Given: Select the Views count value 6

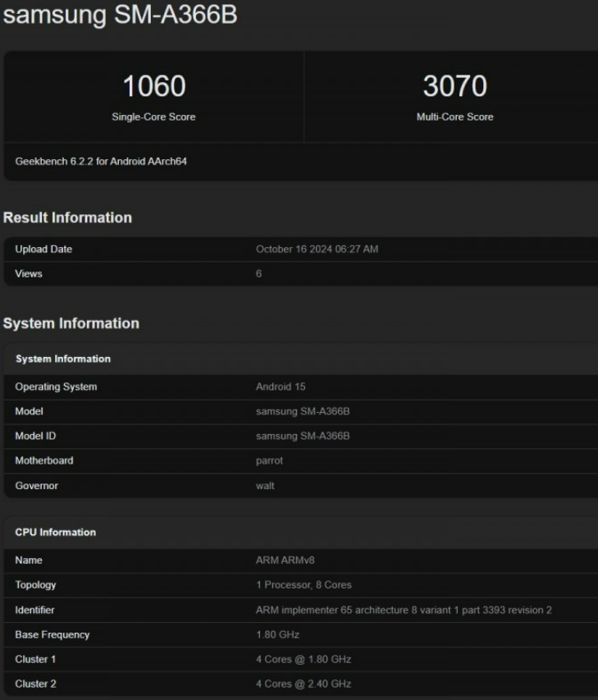Looking at the screenshot, I should click(258, 273).
